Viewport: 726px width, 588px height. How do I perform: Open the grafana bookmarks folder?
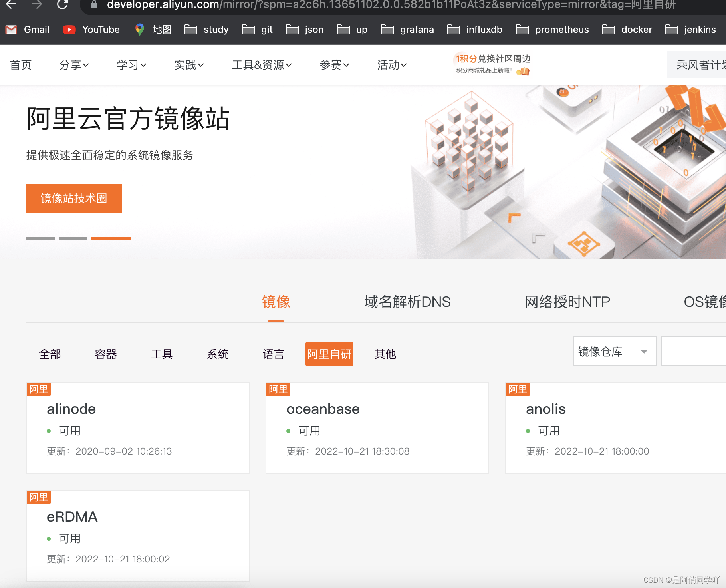[408, 29]
